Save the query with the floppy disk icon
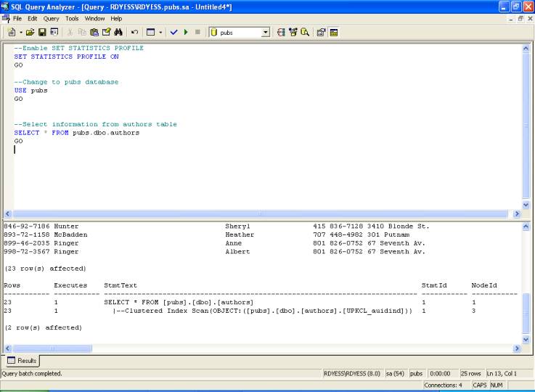Image resolution: width=535 pixels, height=392 pixels. 42,33
